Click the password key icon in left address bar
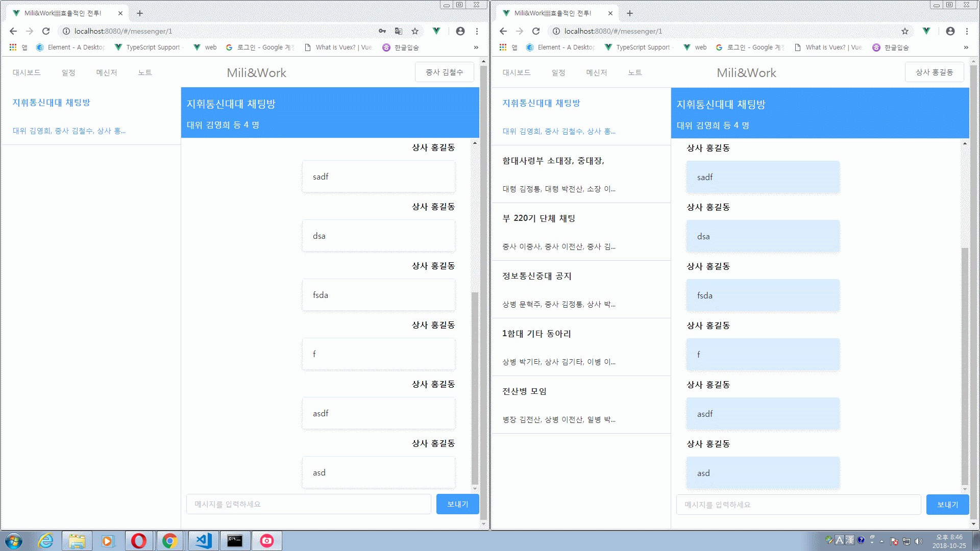Image resolution: width=980 pixels, height=551 pixels. [382, 31]
